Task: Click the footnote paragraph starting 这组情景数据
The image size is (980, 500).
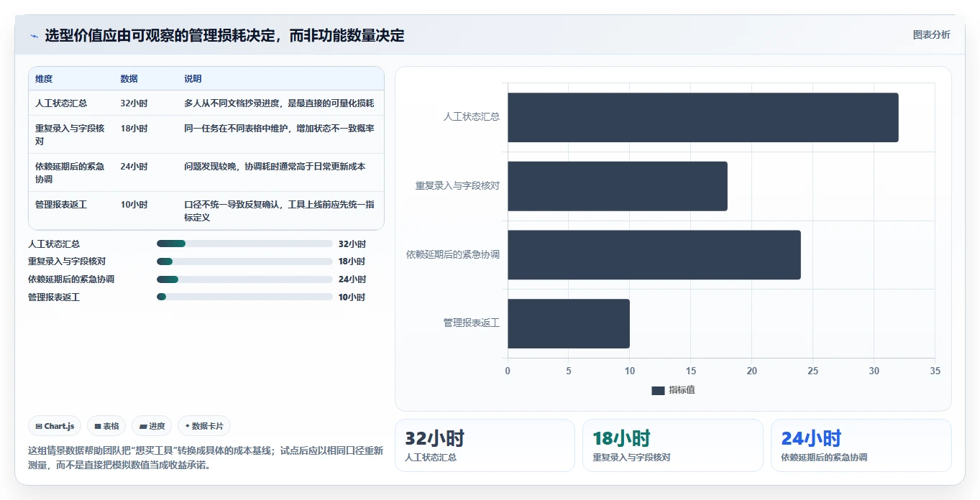Action: (206, 458)
